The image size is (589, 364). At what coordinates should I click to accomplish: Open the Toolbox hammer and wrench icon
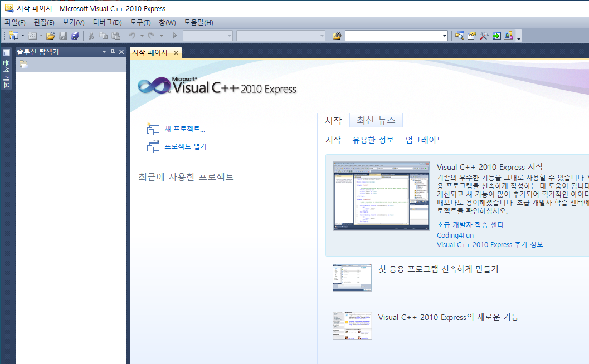coord(484,36)
